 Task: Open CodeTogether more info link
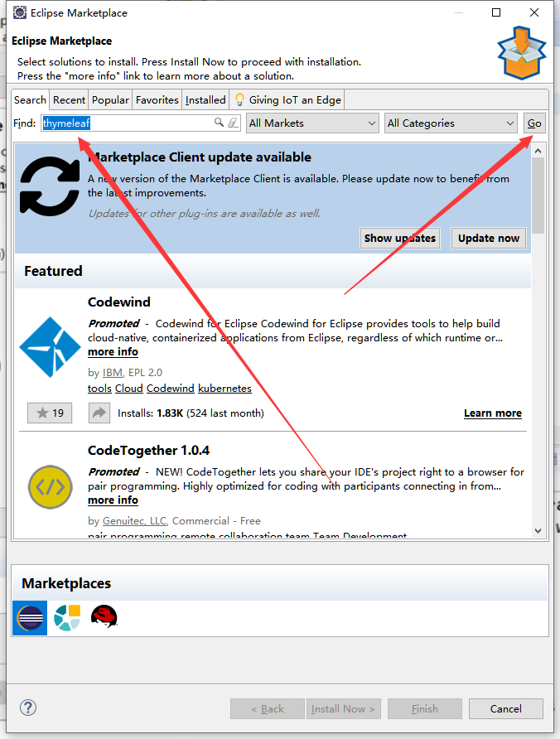[x=113, y=500]
